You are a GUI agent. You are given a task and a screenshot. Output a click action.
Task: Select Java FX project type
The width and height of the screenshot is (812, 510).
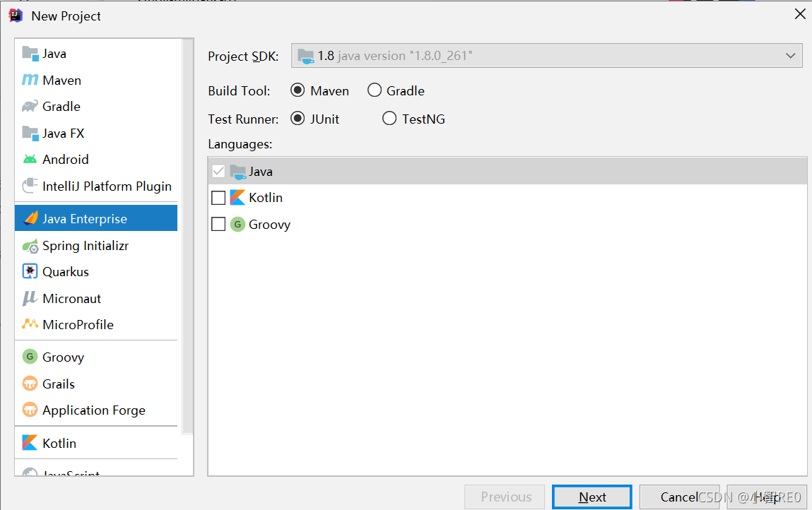(96, 133)
